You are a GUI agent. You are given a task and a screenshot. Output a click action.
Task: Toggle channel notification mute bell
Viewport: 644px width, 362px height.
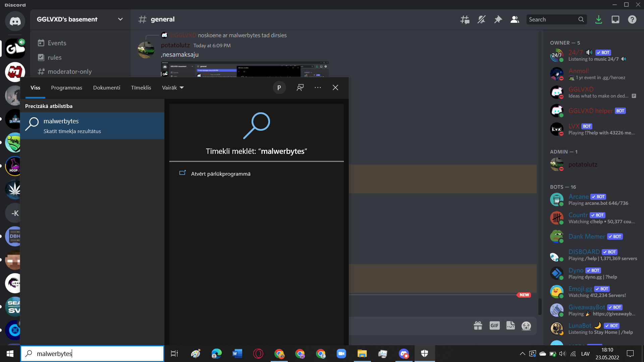(x=481, y=19)
